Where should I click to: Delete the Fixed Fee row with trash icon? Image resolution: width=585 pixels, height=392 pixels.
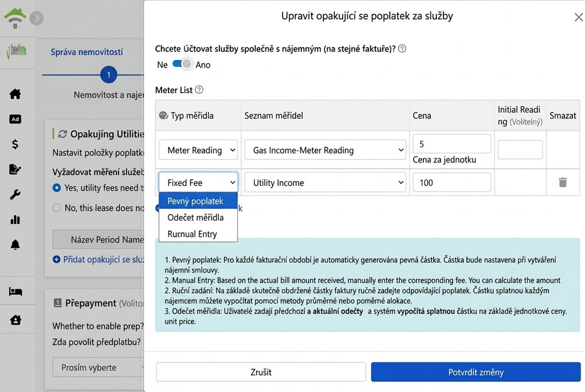coord(563,182)
